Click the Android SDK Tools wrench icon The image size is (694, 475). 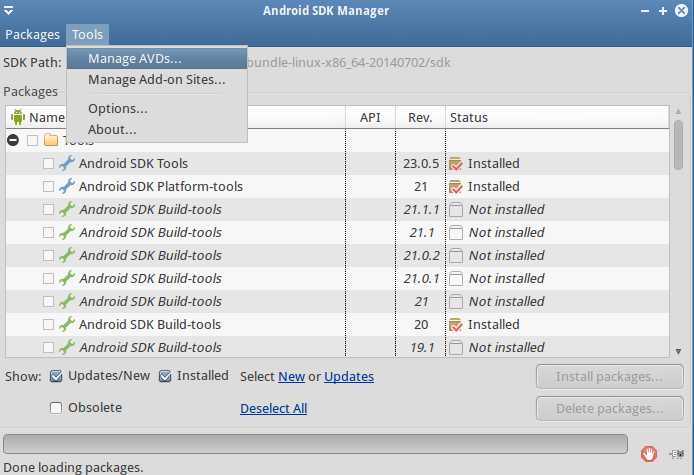(67, 163)
